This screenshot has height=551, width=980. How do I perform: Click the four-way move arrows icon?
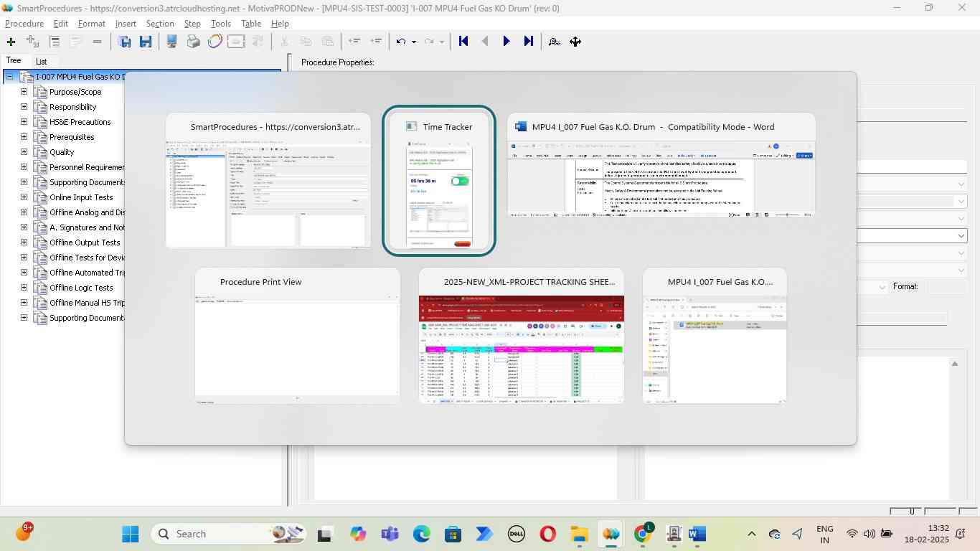point(575,42)
